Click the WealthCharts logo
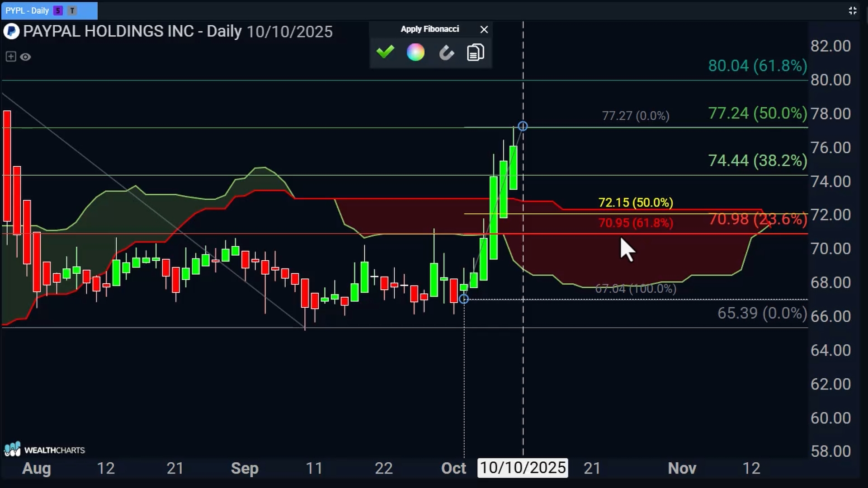Viewport: 868px width, 488px height. pos(44,450)
